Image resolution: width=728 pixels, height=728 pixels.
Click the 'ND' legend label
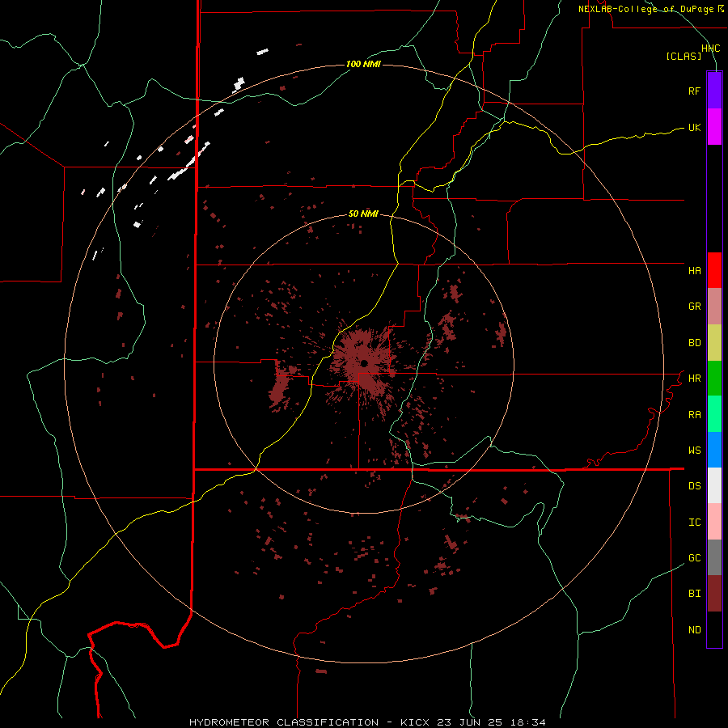point(694,630)
